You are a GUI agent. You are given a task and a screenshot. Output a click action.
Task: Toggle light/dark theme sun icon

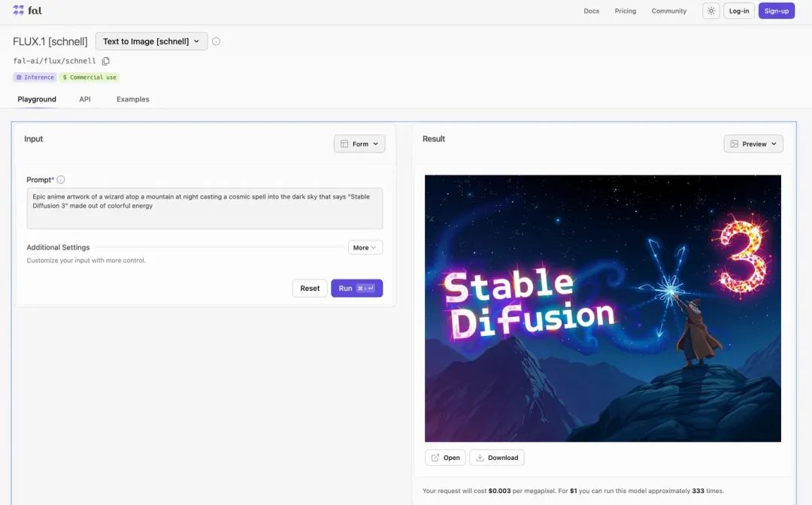click(711, 11)
